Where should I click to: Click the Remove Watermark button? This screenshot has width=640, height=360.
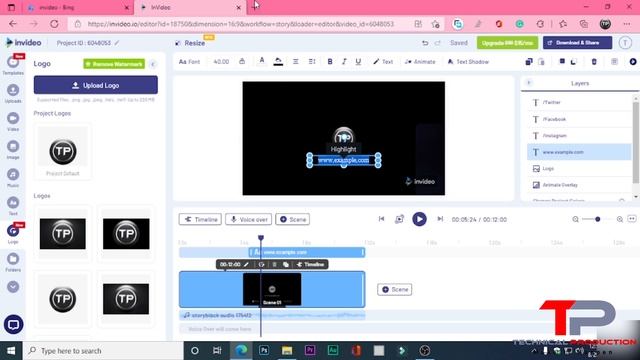114,64
